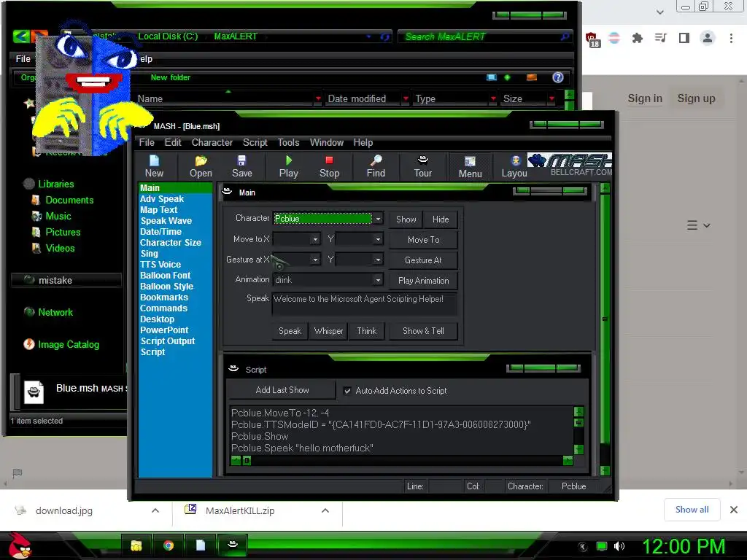Screen dimensions: 747x560
Task: Click the Whisper button
Action: (328, 330)
